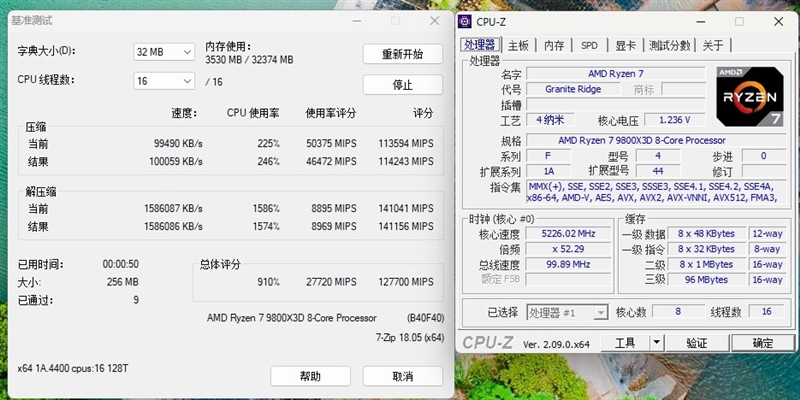Click the core voltage value 1.236 V
This screenshot has height=400, width=800.
(x=674, y=120)
